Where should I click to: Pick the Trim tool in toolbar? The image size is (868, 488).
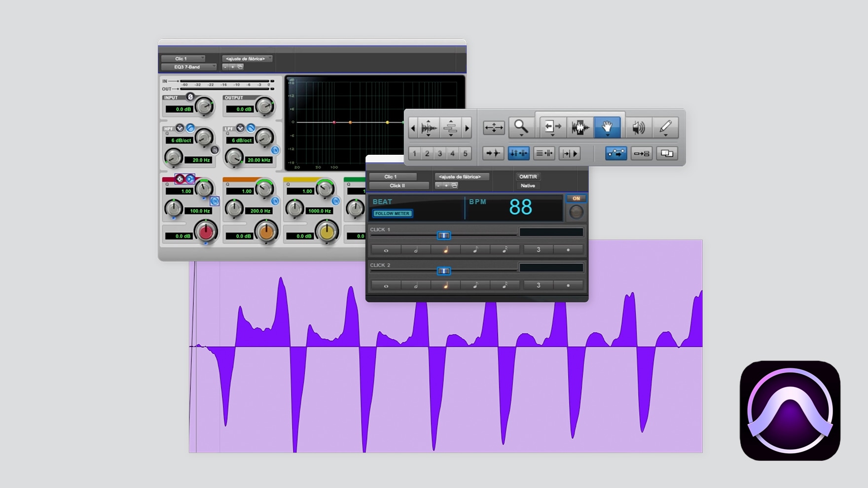click(x=552, y=127)
